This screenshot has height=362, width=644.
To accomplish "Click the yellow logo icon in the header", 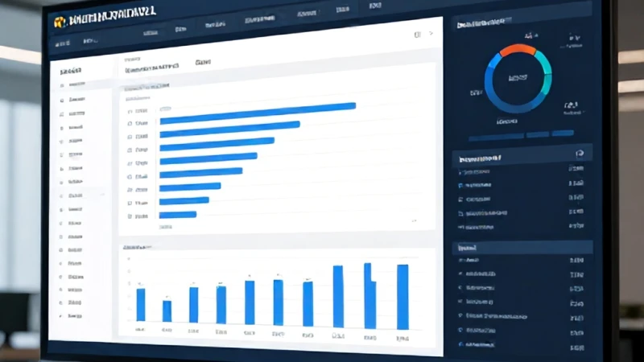I will point(60,23).
